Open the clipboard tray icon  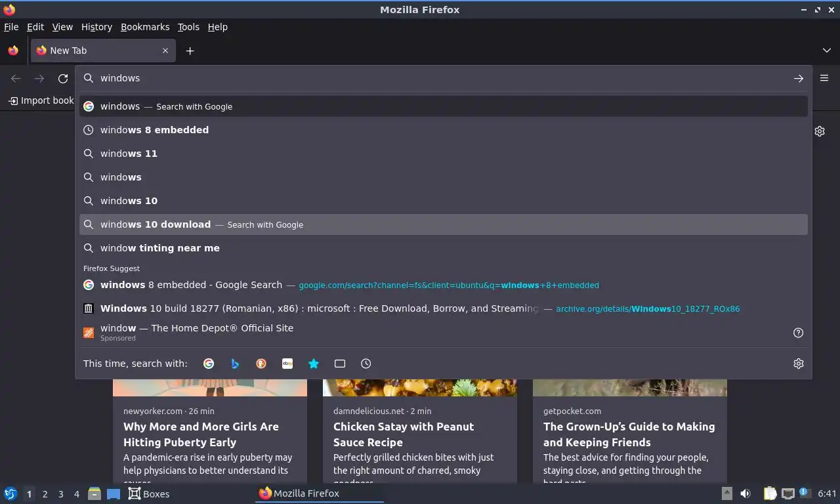(770, 493)
